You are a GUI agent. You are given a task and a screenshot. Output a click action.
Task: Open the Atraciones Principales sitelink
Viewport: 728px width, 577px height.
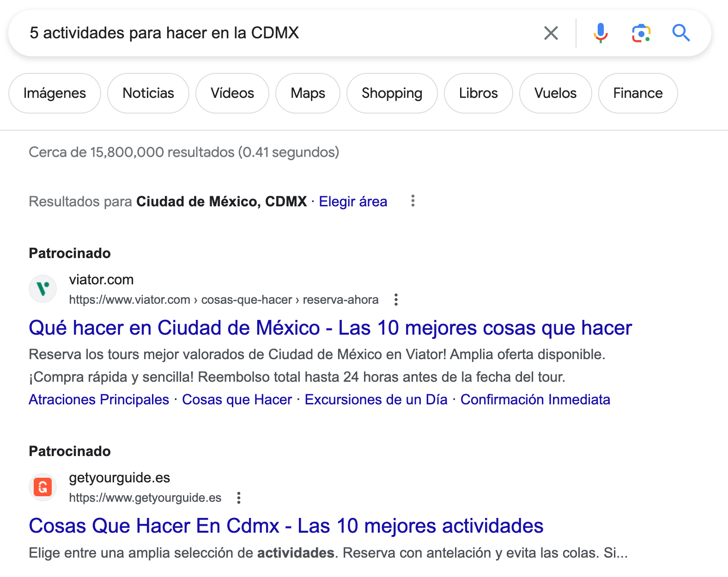[99, 399]
